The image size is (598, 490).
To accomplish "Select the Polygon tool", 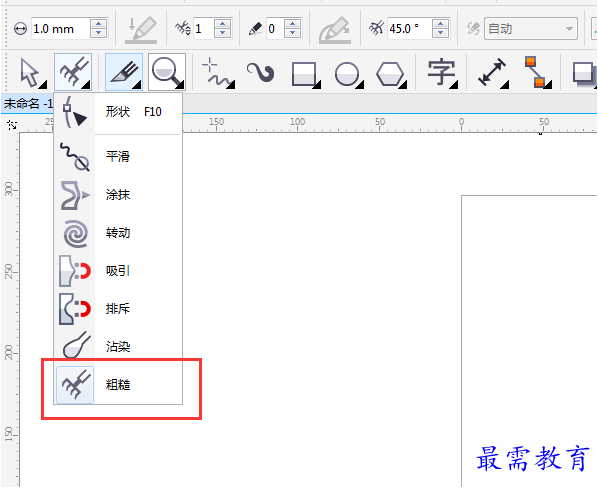I will click(x=390, y=74).
